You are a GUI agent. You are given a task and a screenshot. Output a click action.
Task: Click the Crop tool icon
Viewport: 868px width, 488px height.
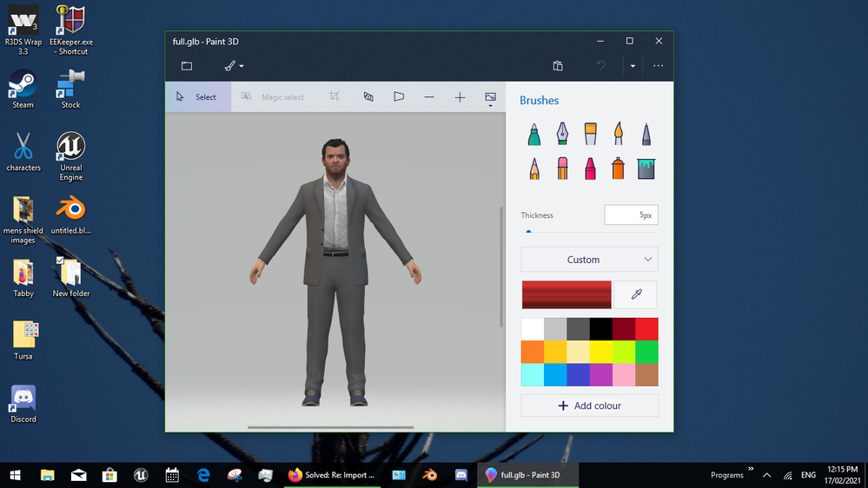tap(335, 96)
